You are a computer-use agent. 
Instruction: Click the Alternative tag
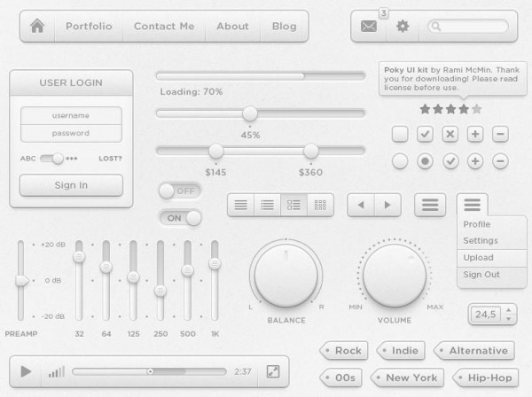point(474,351)
